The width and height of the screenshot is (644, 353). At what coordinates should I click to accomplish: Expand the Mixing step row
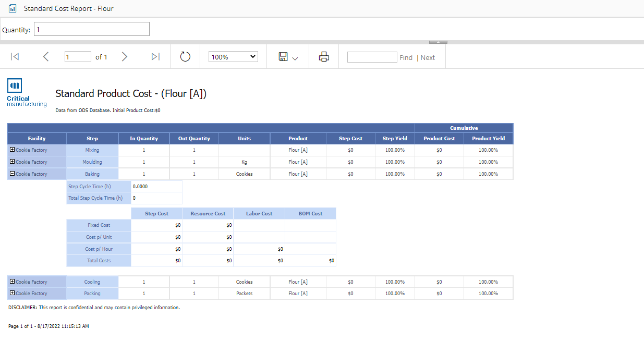[12, 150]
